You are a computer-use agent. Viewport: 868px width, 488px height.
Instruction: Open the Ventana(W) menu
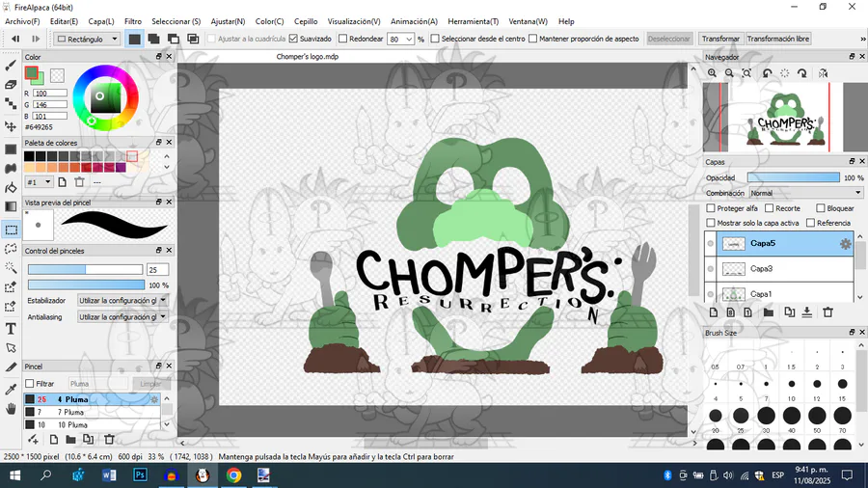(x=529, y=21)
